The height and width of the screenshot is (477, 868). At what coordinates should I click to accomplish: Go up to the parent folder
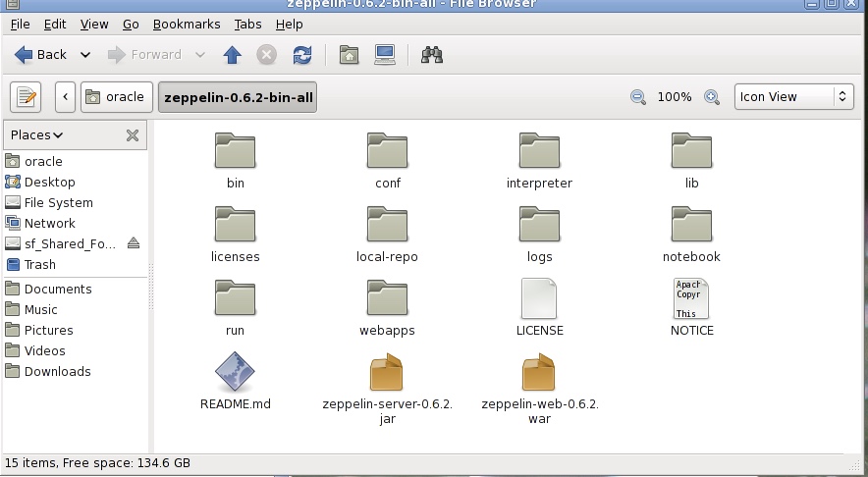click(233, 55)
